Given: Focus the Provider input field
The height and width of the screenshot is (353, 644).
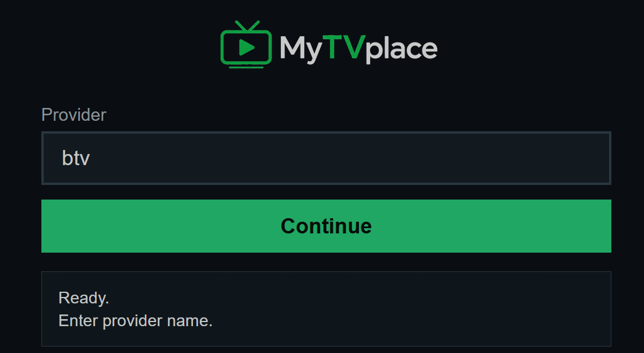Looking at the screenshot, I should [x=326, y=158].
